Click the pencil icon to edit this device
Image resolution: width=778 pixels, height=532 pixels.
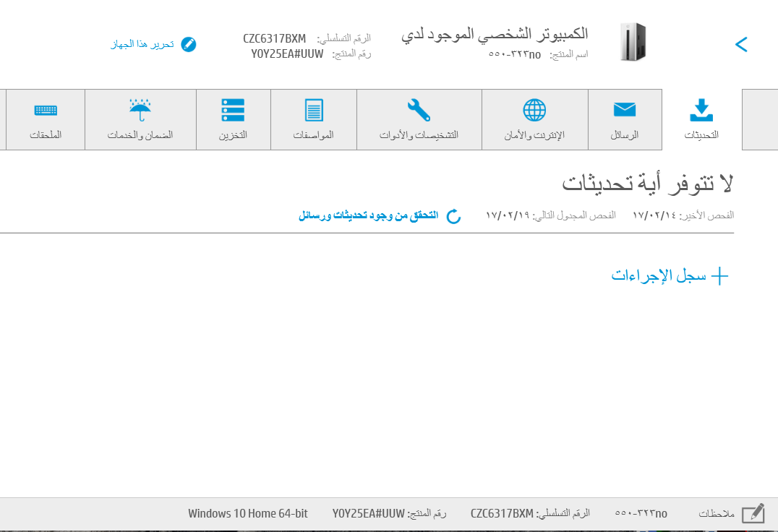[x=188, y=44]
